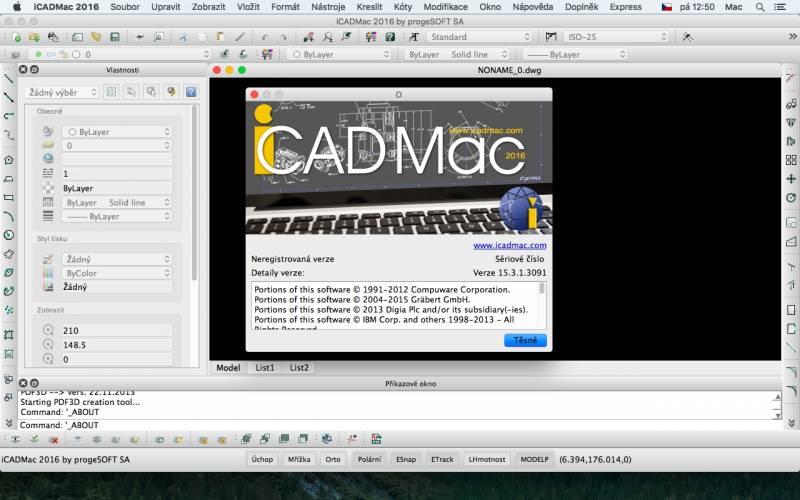Select the Move tool in right toolbar
This screenshot has width=800, height=500.
point(791,179)
